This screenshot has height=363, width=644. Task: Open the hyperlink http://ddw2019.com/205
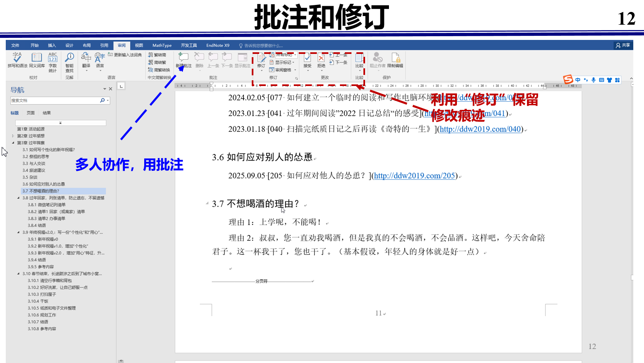click(x=414, y=175)
